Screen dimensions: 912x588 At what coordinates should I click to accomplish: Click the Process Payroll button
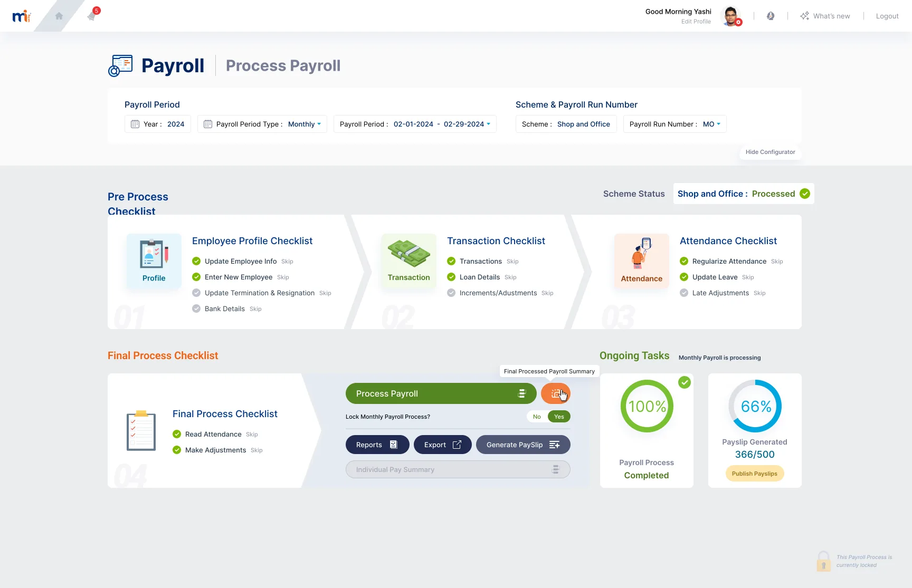(x=441, y=393)
